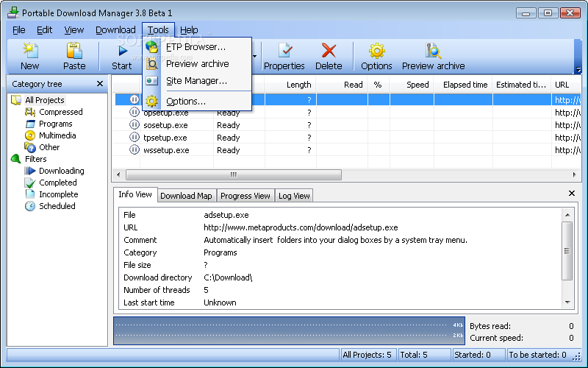Viewport: 588px width, 368px height.
Task: Switch to the Download Map tab
Action: 187,196
